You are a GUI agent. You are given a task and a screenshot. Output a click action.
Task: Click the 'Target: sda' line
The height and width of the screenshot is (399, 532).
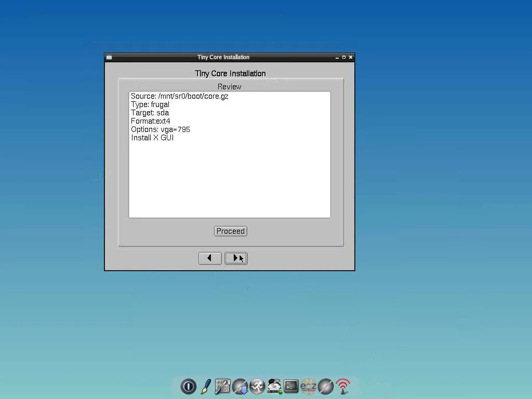[150, 113]
